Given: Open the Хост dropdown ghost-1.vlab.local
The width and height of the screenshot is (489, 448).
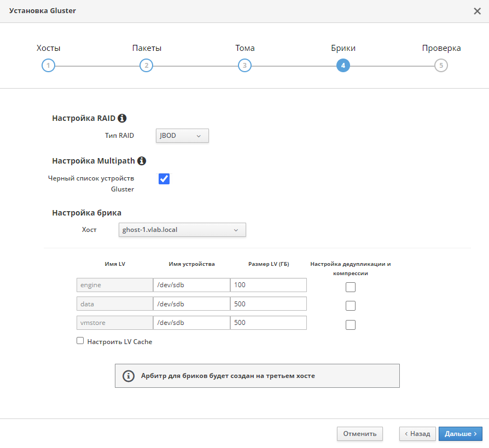Looking at the screenshot, I should pyautogui.click(x=182, y=230).
